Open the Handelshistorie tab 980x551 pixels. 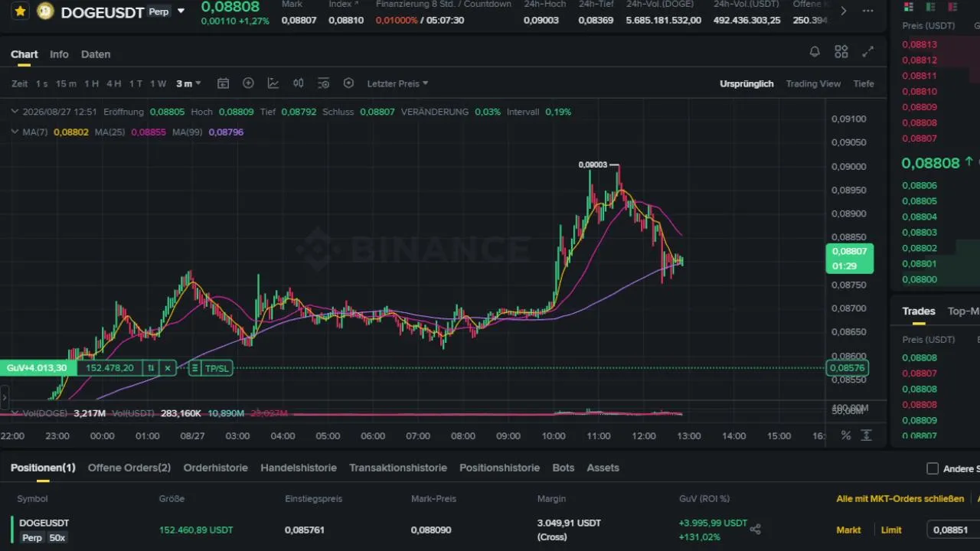coord(299,468)
